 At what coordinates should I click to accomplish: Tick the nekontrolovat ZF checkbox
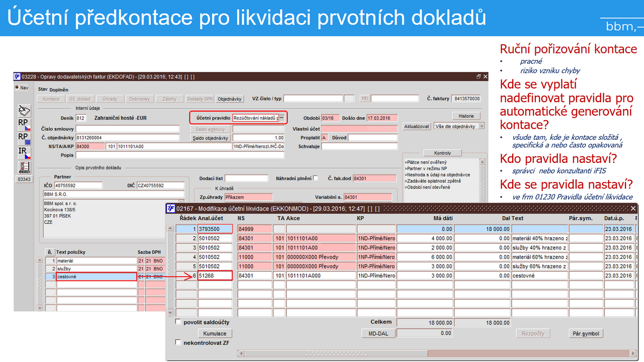tap(178, 342)
